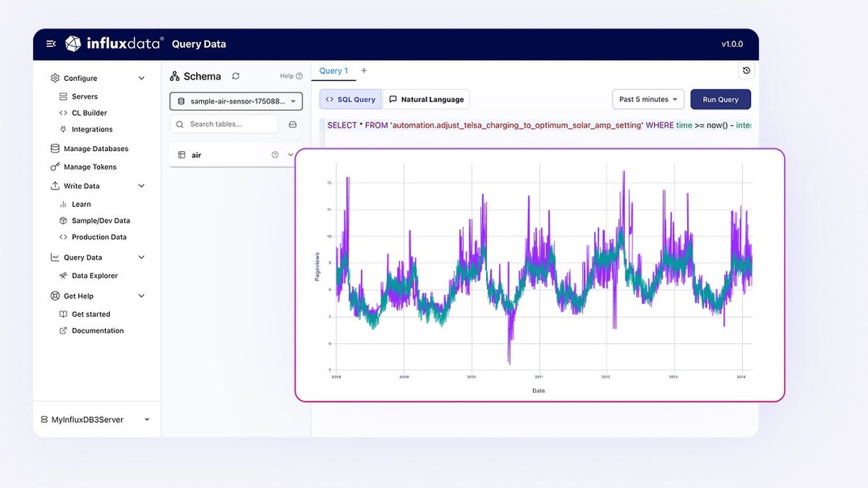Click the Get Help lifebuoy icon
The image size is (868, 488).
pos(55,296)
